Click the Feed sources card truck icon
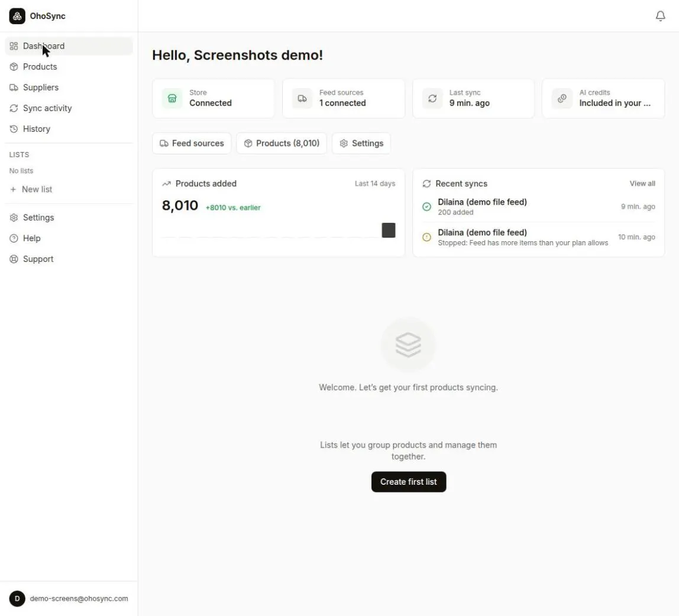The image size is (679, 616). pos(302,98)
